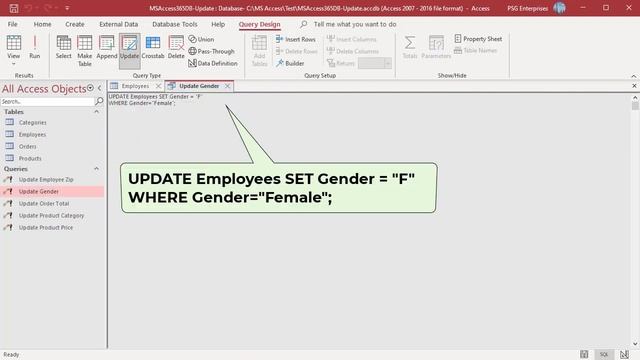
Task: Switch to Datasheet View in status bar
Action: pos(584,354)
